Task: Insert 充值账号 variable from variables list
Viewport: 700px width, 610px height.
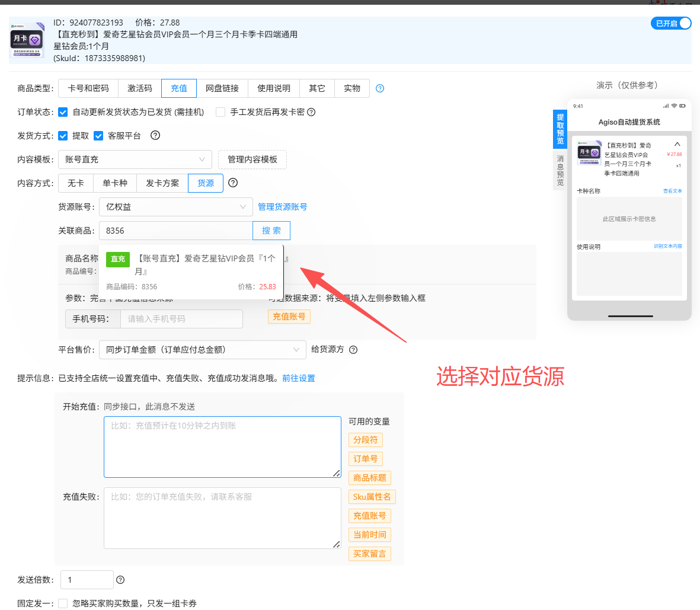Action: point(370,516)
